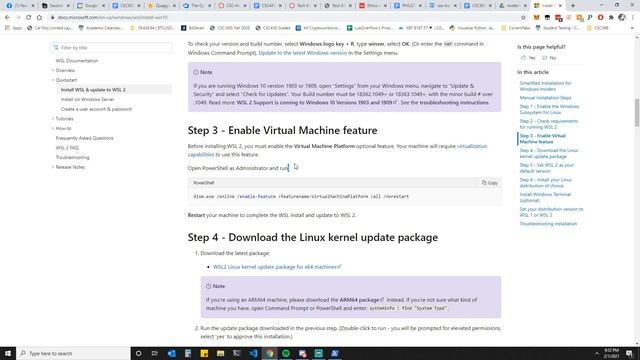Open WSL 2 FAQ page
The height and width of the screenshot is (360, 640).
click(67, 148)
